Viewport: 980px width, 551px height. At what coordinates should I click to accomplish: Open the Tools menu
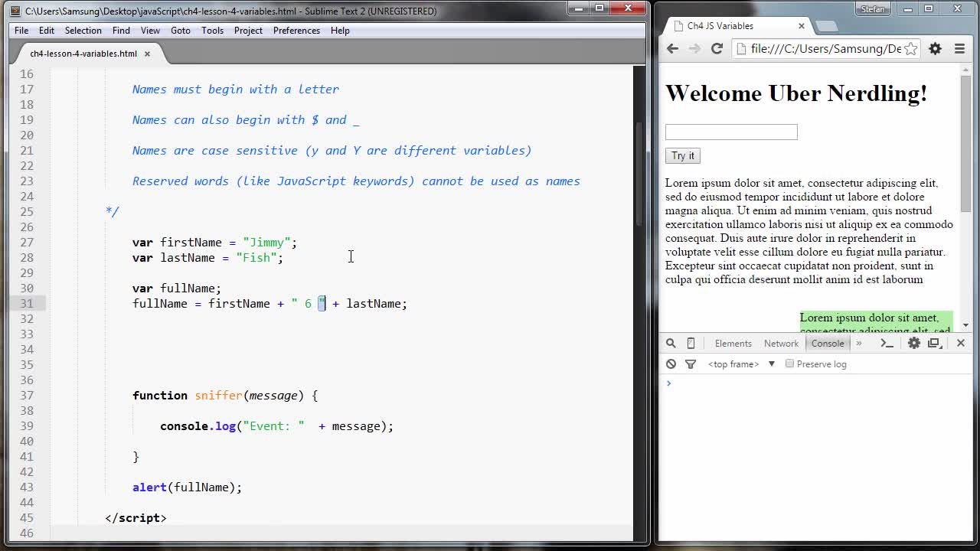pos(212,31)
